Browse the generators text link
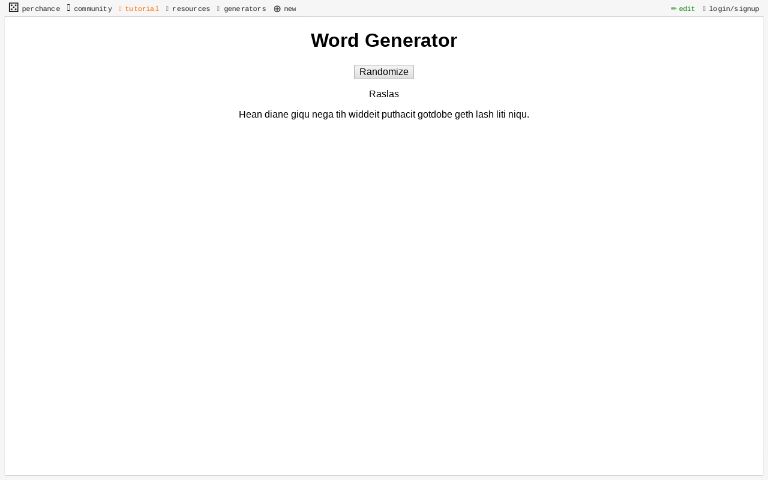 (245, 9)
